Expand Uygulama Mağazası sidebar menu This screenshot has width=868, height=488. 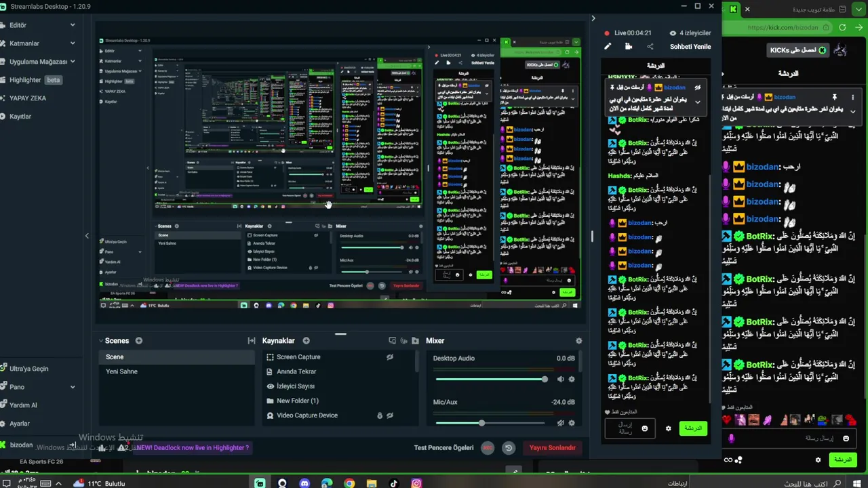click(73, 62)
